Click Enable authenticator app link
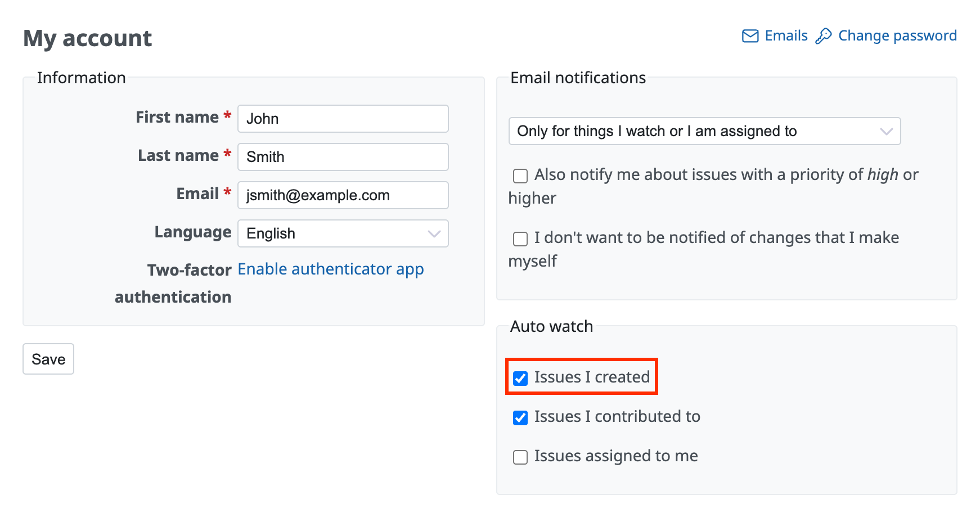 [x=331, y=269]
